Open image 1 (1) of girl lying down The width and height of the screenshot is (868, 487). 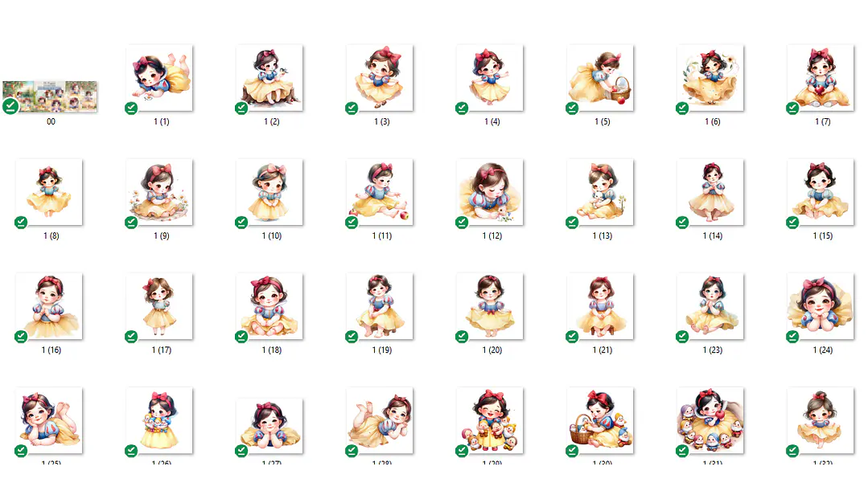click(x=159, y=78)
